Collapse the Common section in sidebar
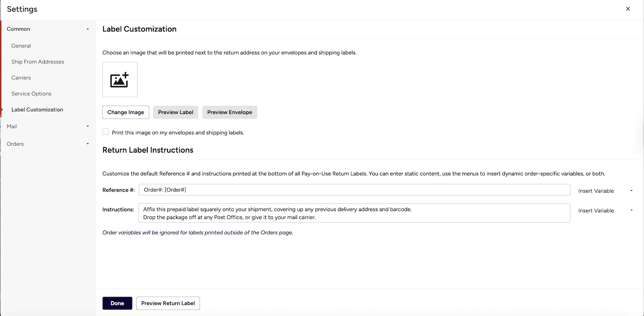 [88, 29]
